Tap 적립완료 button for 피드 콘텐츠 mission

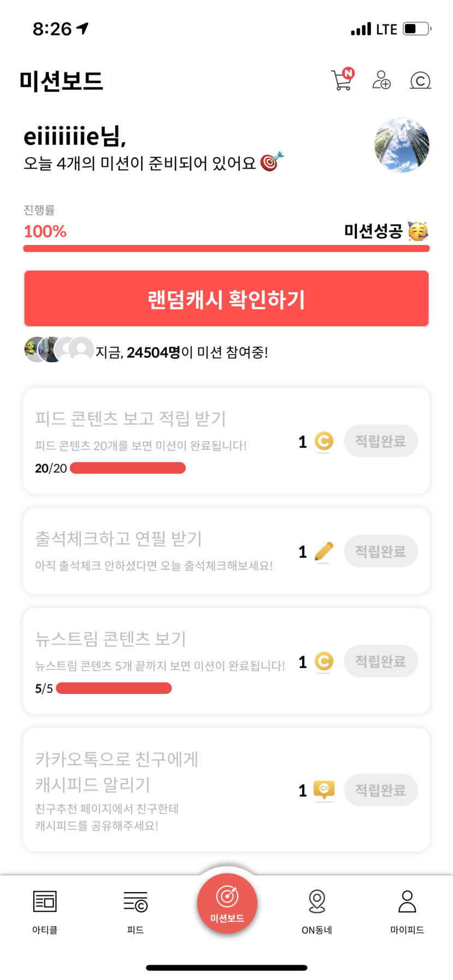click(380, 441)
